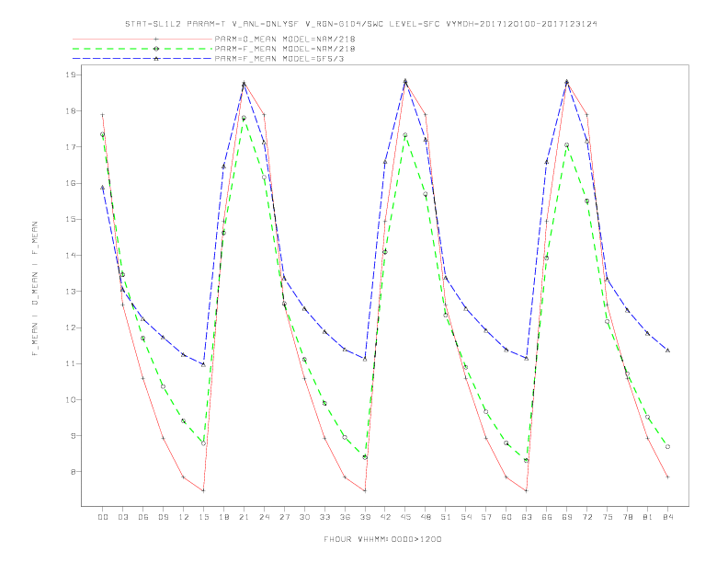Click the green dashed line sample in legend
728x563 pixels.
tap(142, 49)
